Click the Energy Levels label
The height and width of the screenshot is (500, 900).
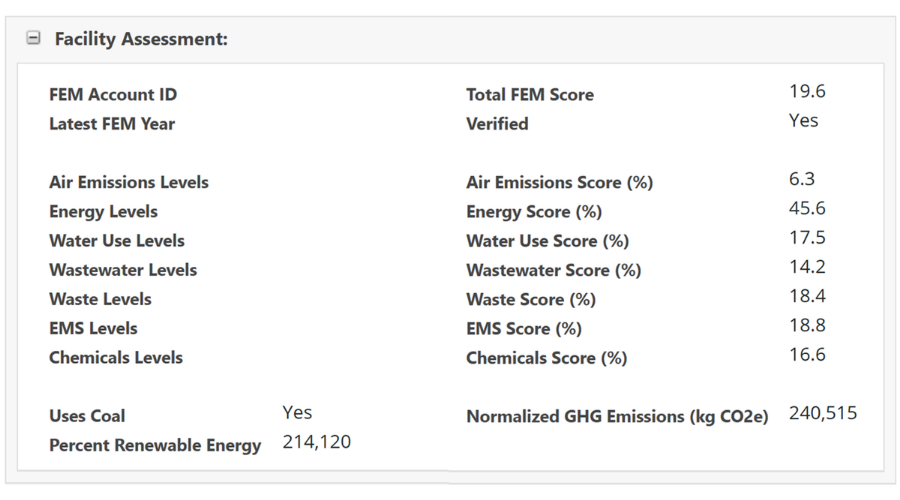click(x=103, y=211)
